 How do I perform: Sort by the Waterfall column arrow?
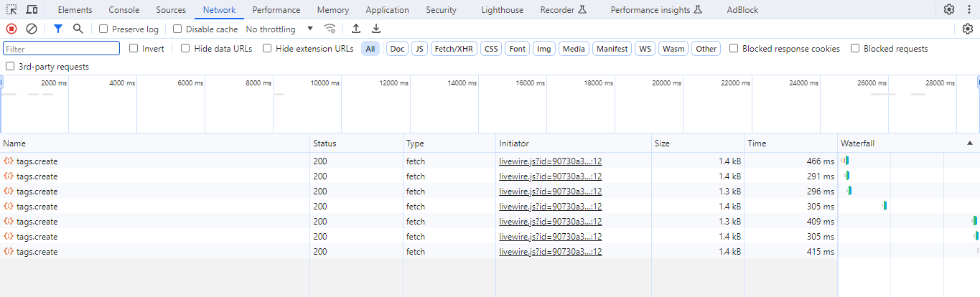pos(971,143)
